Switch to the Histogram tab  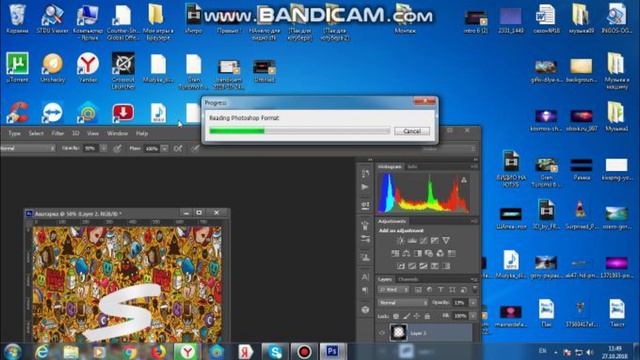click(x=389, y=167)
